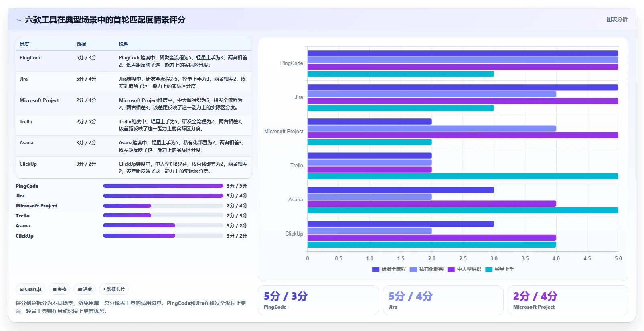Click Trello 轻量上手 teal chart bar
Screen dimensions: 644x331
463,176
